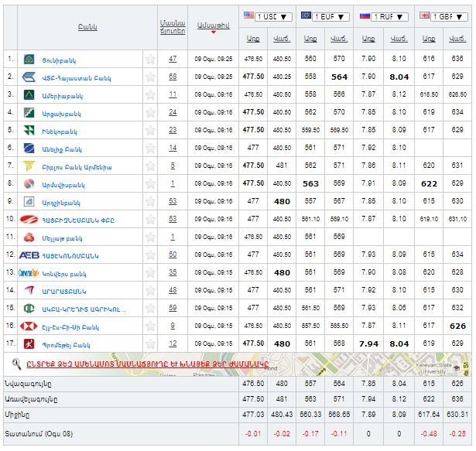The image size is (476, 451).
Task: Toggle favorite star for Inecobank in row 5
Action: pyautogui.click(x=150, y=130)
